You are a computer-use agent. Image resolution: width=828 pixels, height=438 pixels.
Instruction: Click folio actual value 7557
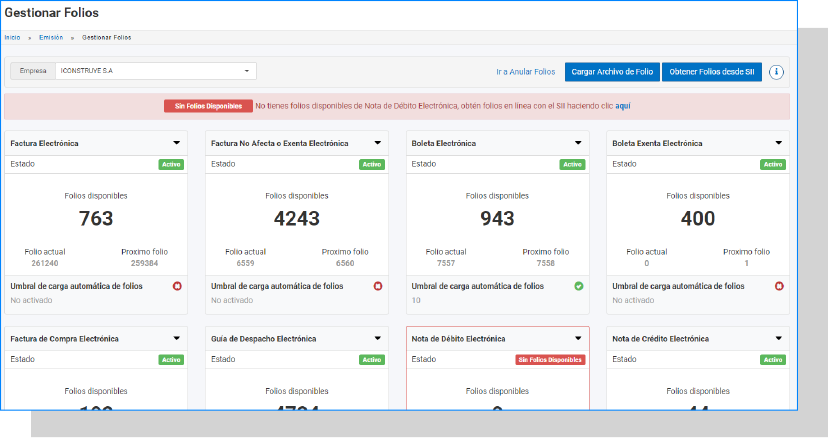point(446,263)
